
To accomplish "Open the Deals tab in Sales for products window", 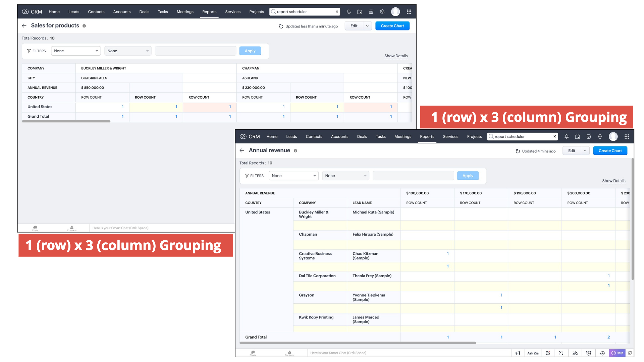I will point(144,12).
